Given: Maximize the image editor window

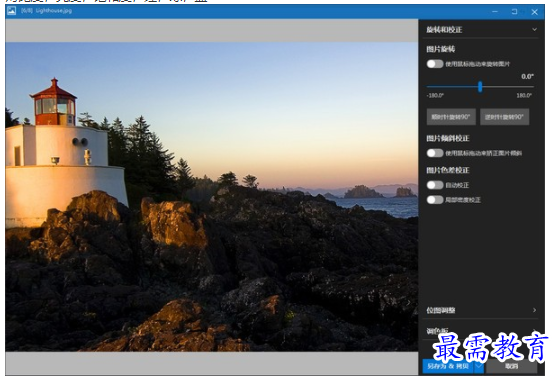Looking at the screenshot, I should pos(514,12).
